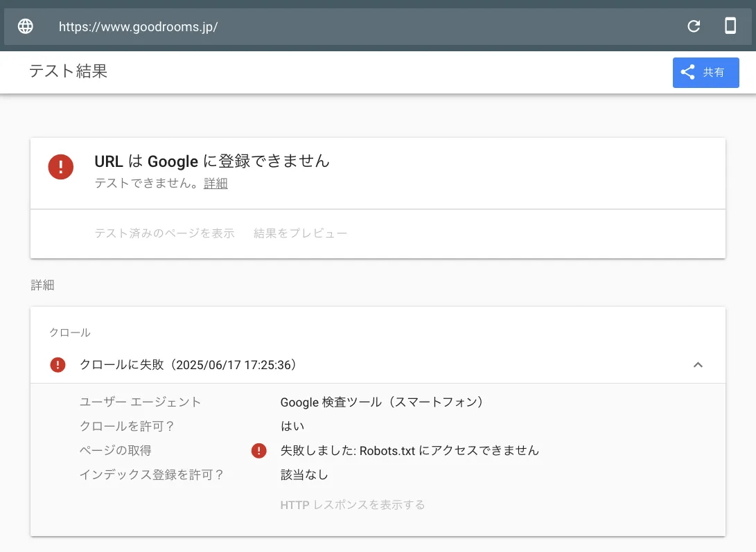Viewport: 756px width, 552px height.
Task: Click the 該当なし value
Action: pyautogui.click(x=304, y=475)
